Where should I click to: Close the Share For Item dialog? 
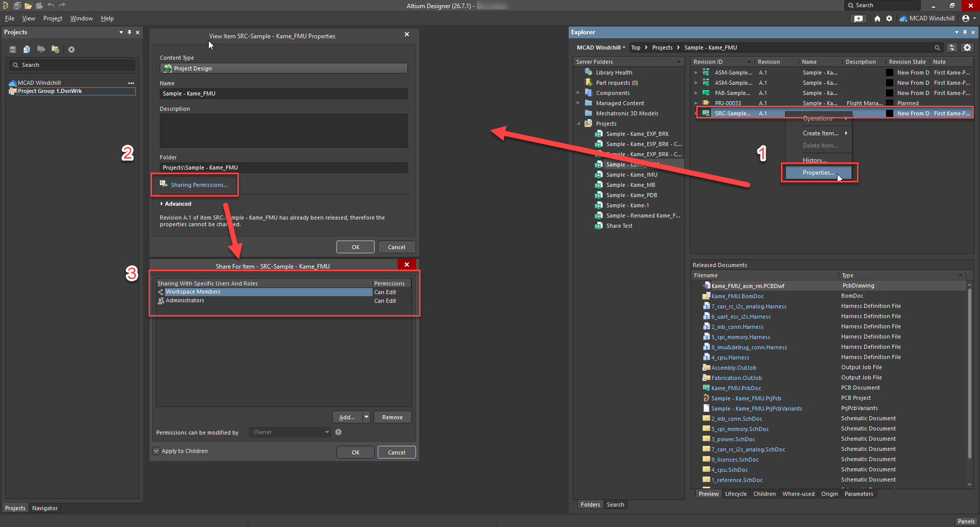point(407,265)
